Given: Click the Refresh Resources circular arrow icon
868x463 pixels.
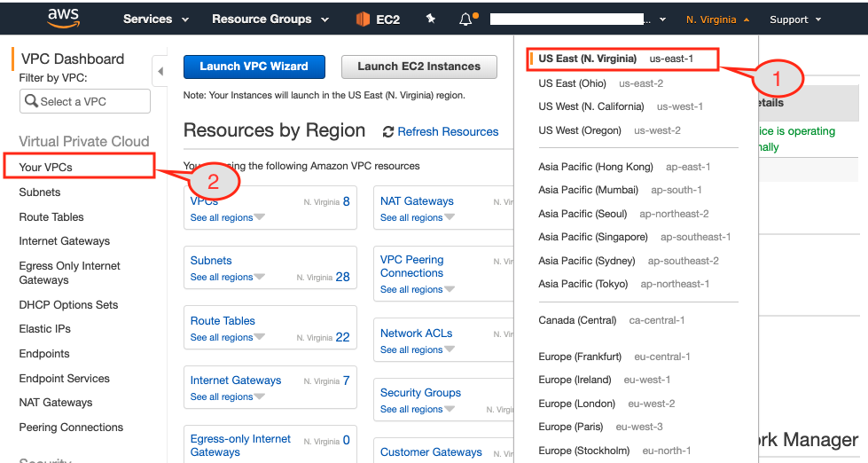Looking at the screenshot, I should [388, 132].
